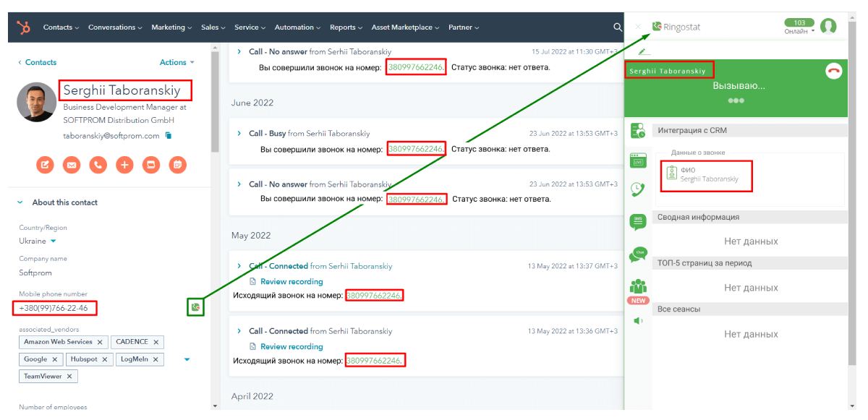Open the SMS icon in Ringostat sidebar
Image resolution: width=868 pixels, height=420 pixels.
(x=638, y=222)
